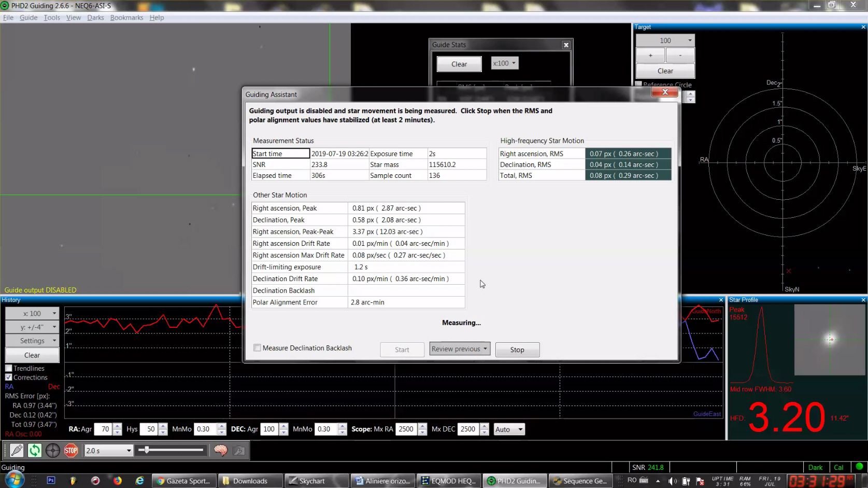Click the keyboard tray icon
The image size is (868, 488).
pos(644,480)
